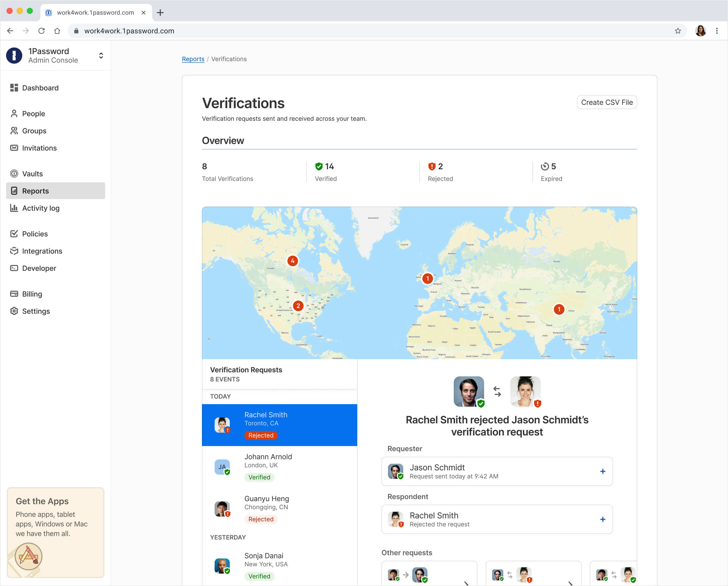Select Activity log in sidebar
The image size is (728, 586).
click(41, 208)
